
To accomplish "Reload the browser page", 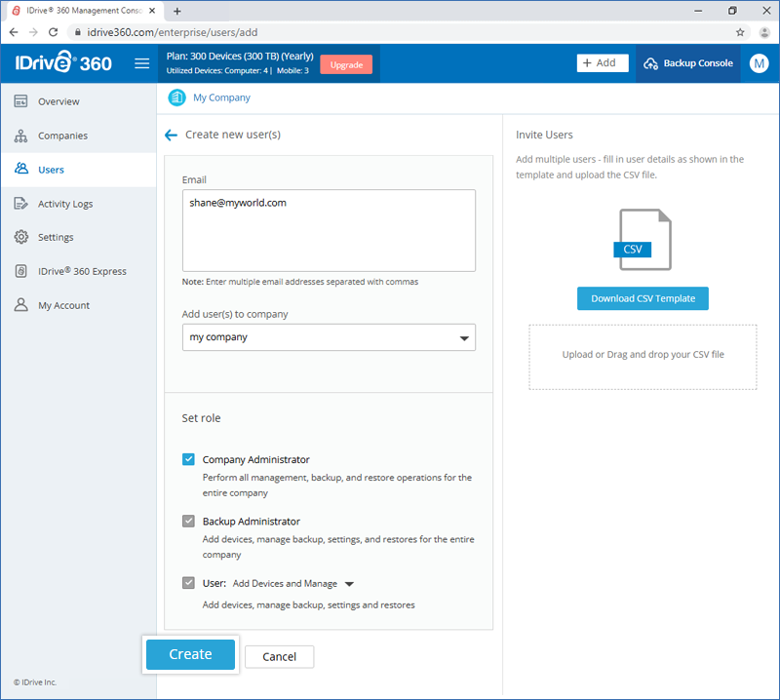I will tap(53, 32).
